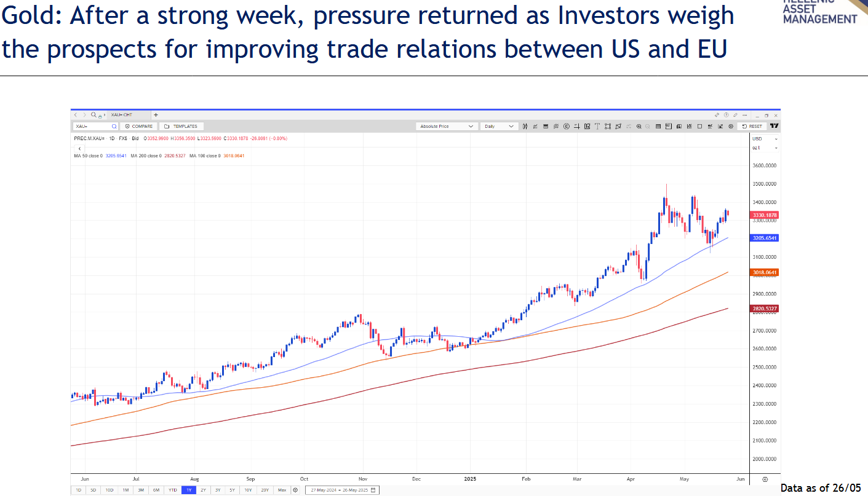Select the 5Y time range

tap(233, 490)
